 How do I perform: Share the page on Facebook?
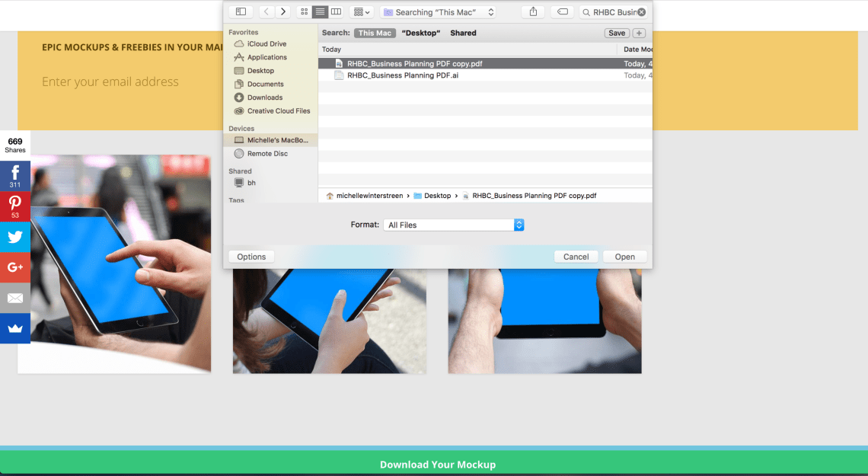15,176
